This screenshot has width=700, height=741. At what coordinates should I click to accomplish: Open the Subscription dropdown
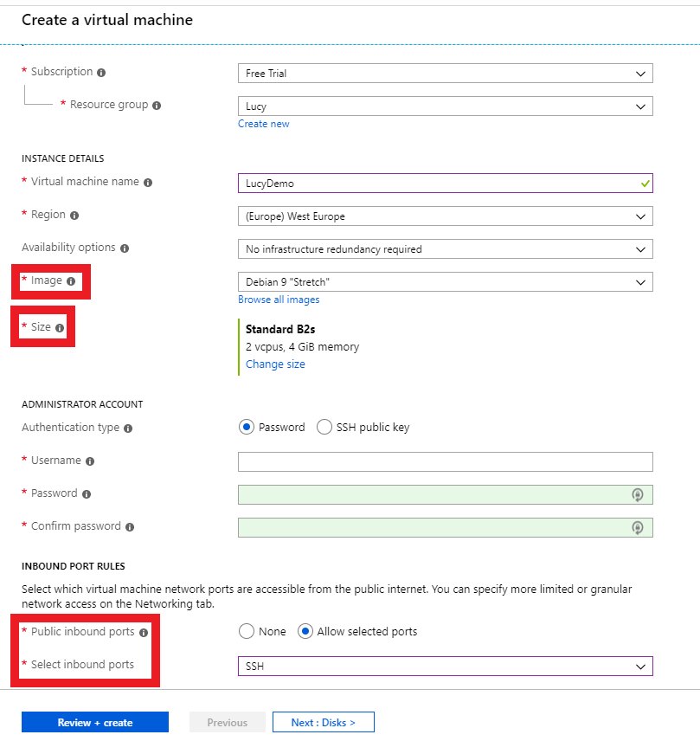click(446, 74)
